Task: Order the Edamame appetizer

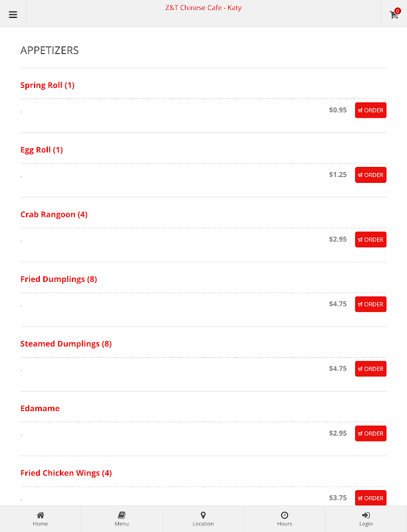Action: pos(370,433)
